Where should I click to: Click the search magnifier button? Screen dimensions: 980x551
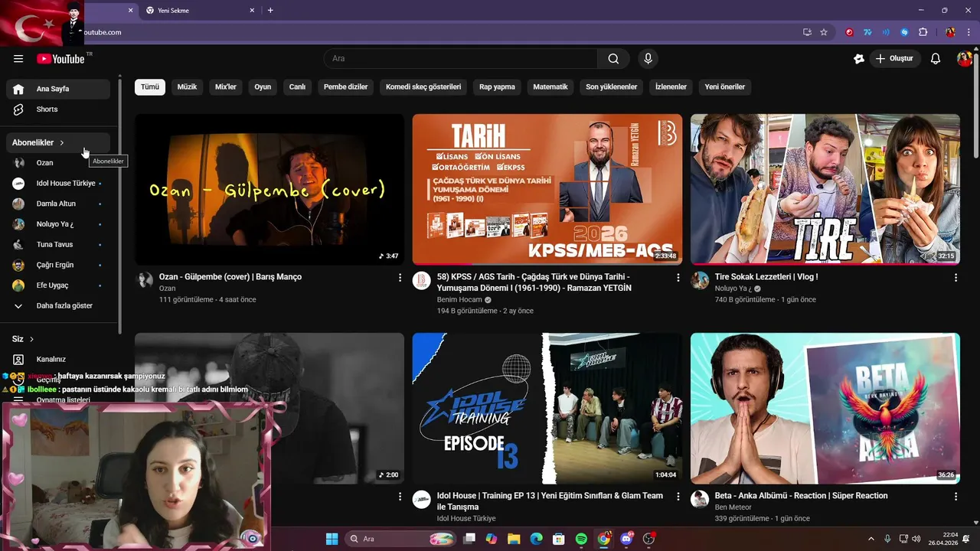613,59
